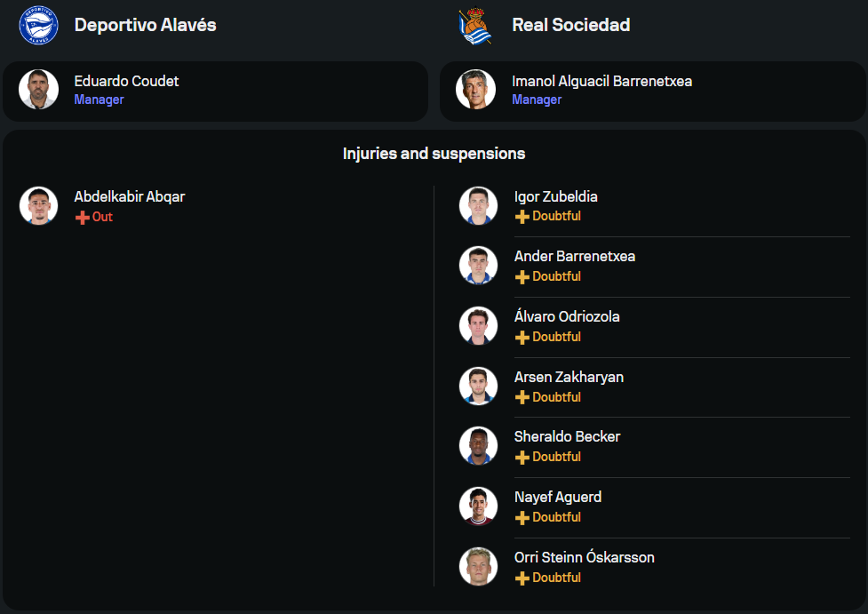Screen dimensions: 868x614
Task: Open the Deportivo Alavés team name link
Action: (x=145, y=25)
